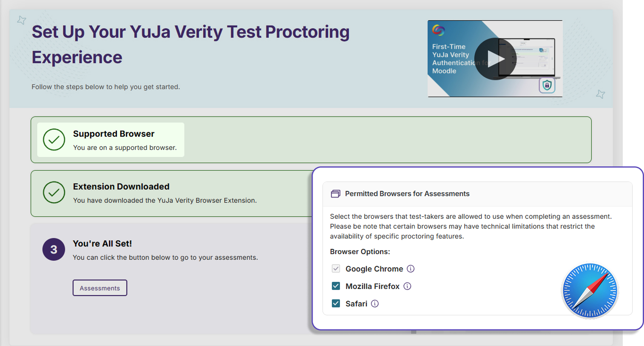This screenshot has width=644, height=346.
Task: Disable the Safari browser checkbox
Action: pos(336,304)
